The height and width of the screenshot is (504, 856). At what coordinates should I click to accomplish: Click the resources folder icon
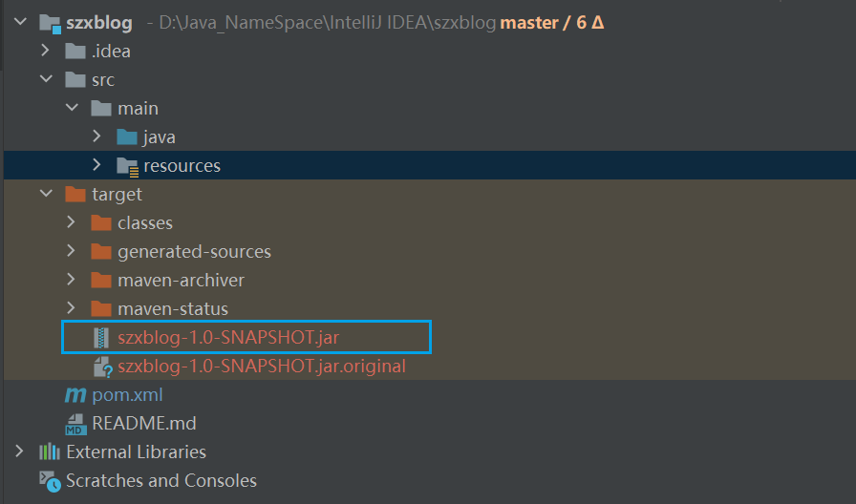point(127,166)
